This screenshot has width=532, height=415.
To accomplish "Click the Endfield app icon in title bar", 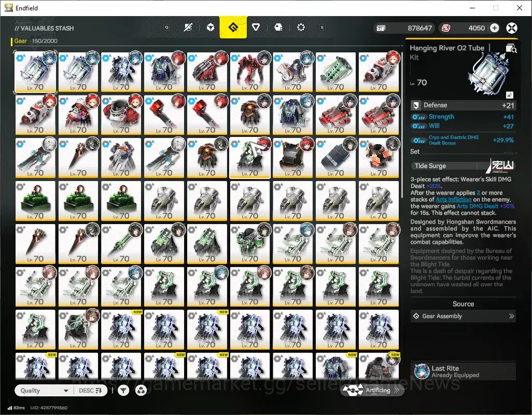I will pyautogui.click(x=8, y=8).
